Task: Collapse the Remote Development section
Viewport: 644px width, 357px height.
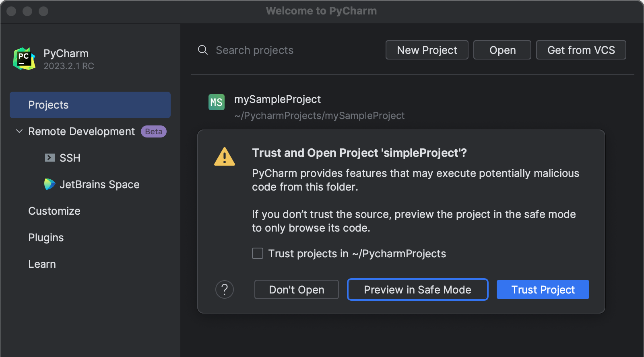Action: coord(19,131)
